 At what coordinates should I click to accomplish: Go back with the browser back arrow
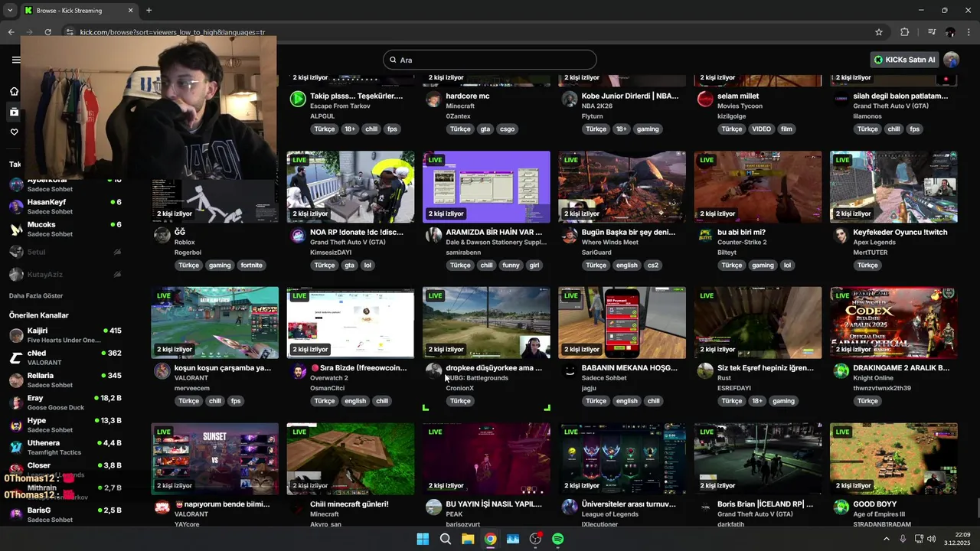pyautogui.click(x=11, y=32)
